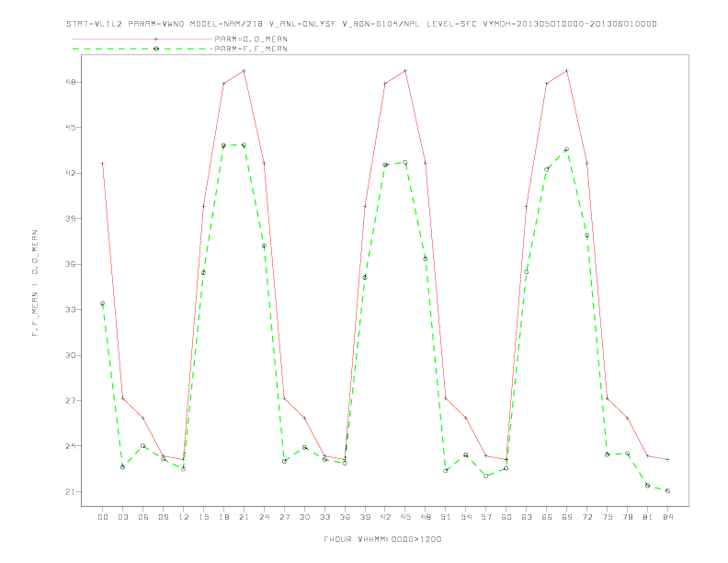Click the 54 forecast hour label
Viewport: 728px width, 563px height.
(x=466, y=517)
